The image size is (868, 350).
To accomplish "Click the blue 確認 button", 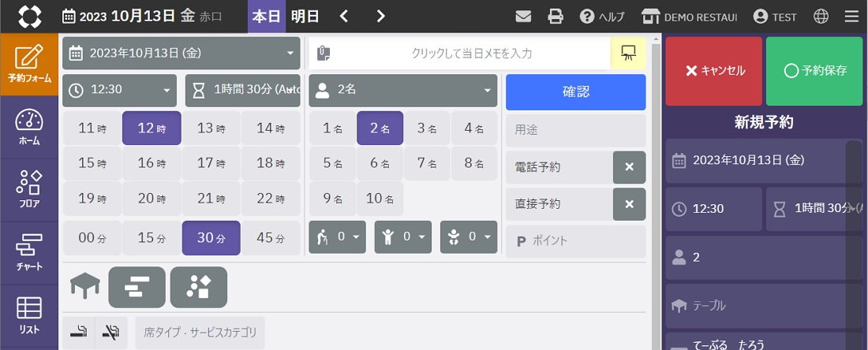I will click(575, 91).
